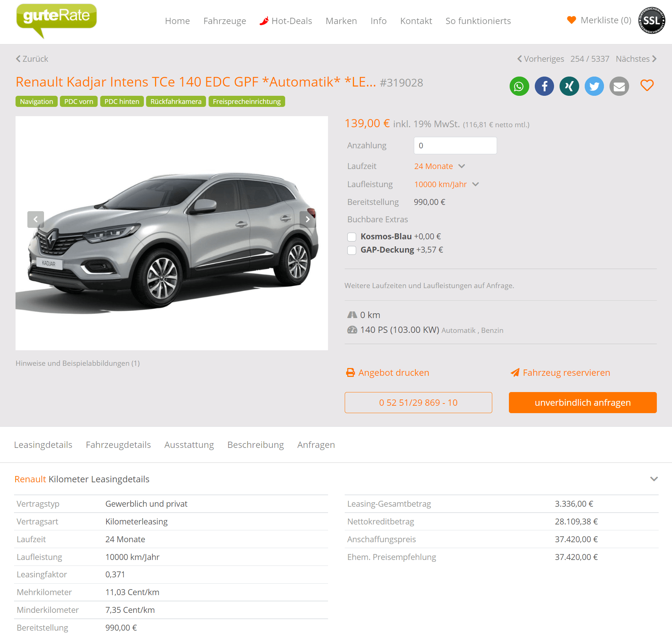Open the Marken menu item
The height and width of the screenshot is (638, 672).
click(x=341, y=21)
